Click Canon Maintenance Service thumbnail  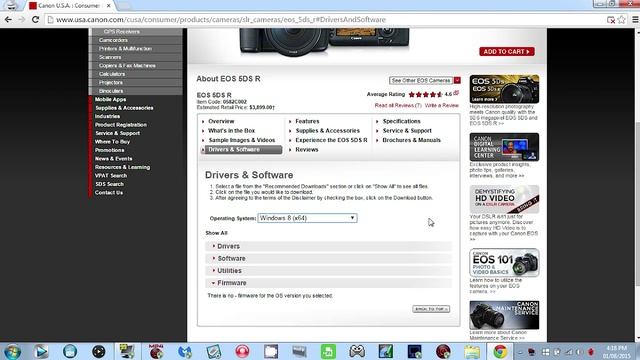click(504, 315)
